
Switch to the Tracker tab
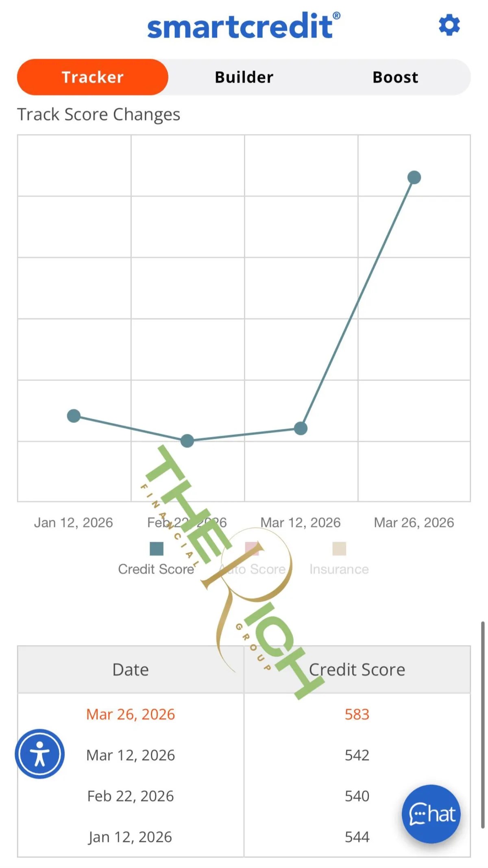click(93, 77)
